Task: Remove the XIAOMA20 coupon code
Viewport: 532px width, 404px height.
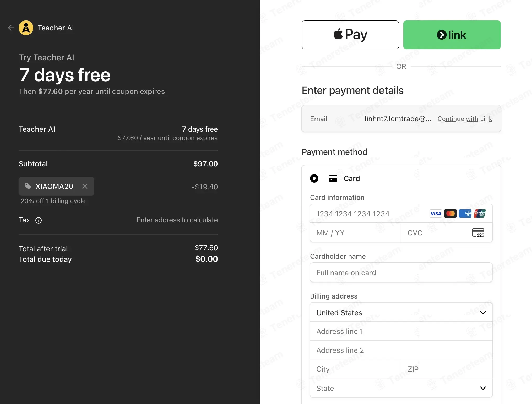Action: (85, 186)
